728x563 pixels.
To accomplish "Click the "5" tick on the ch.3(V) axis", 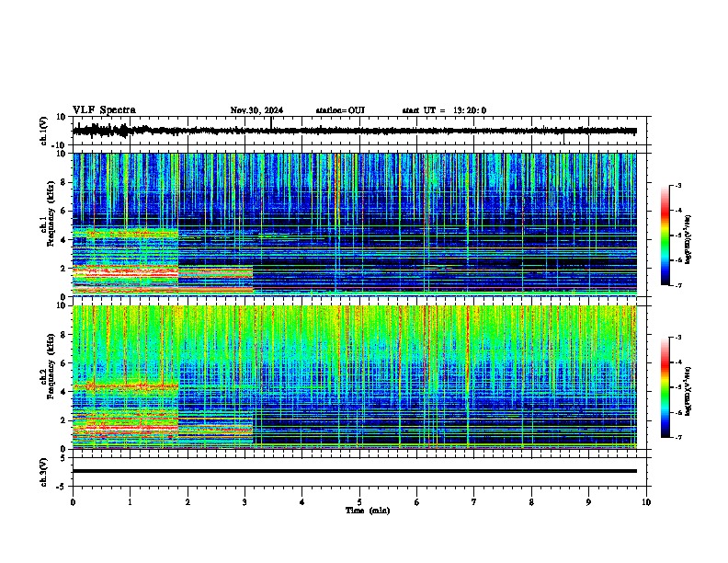I will (x=63, y=457).
